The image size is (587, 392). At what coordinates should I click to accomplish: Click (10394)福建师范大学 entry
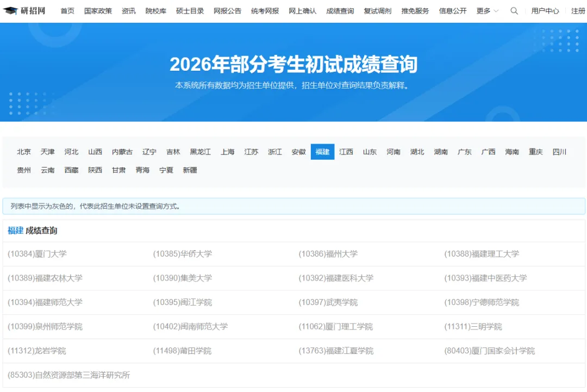tap(45, 302)
